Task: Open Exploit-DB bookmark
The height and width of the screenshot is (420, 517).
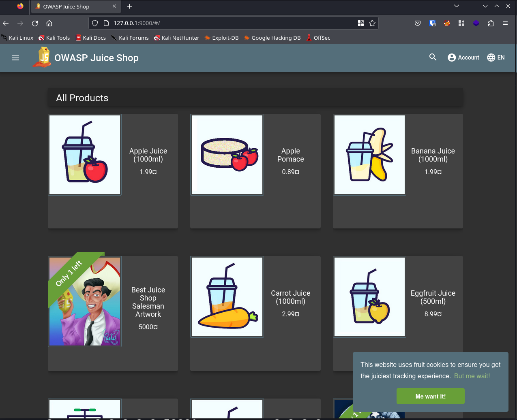Action: (x=221, y=38)
